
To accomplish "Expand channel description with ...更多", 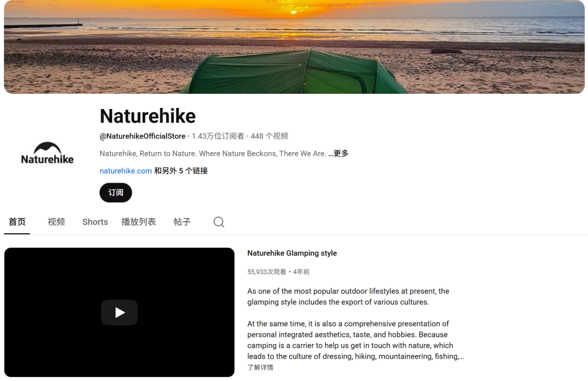I will coord(339,153).
